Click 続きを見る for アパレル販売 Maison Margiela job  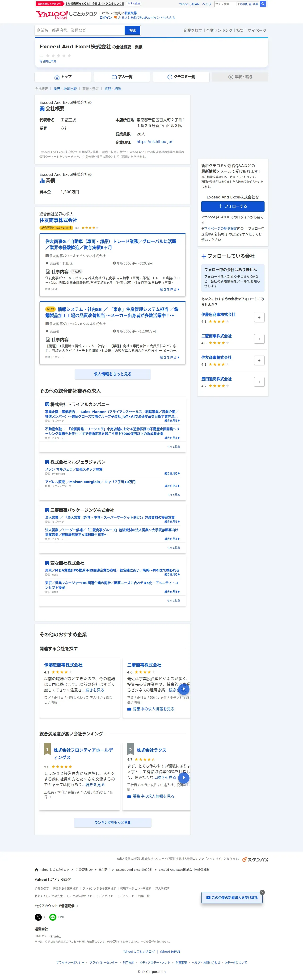click(172, 486)
